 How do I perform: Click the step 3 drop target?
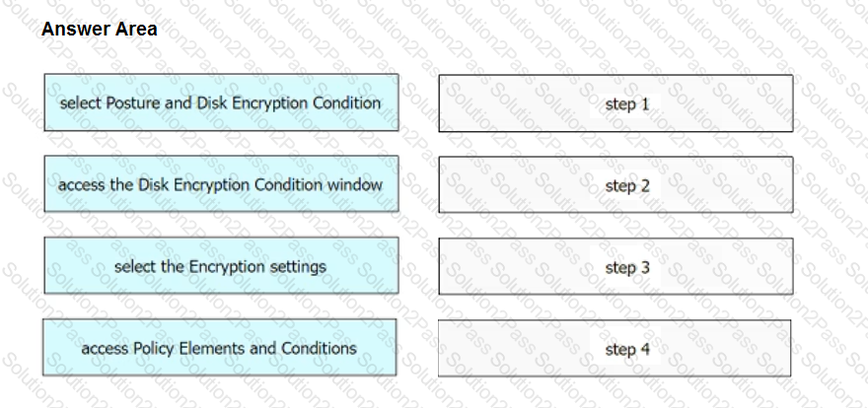(615, 267)
